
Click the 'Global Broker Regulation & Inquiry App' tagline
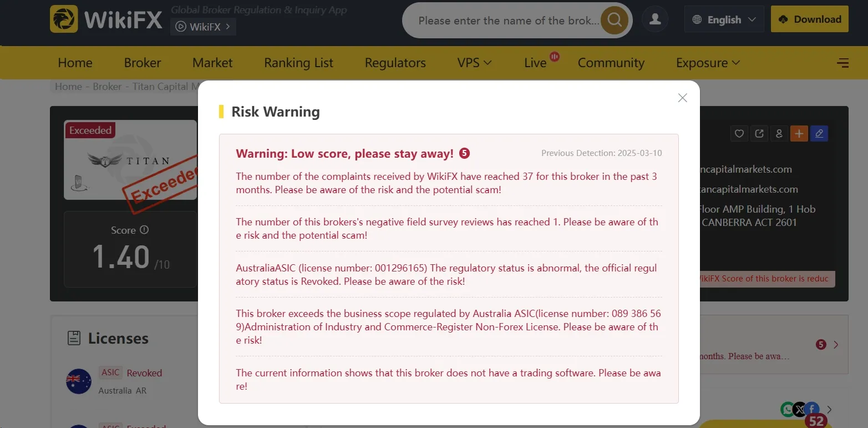click(259, 9)
